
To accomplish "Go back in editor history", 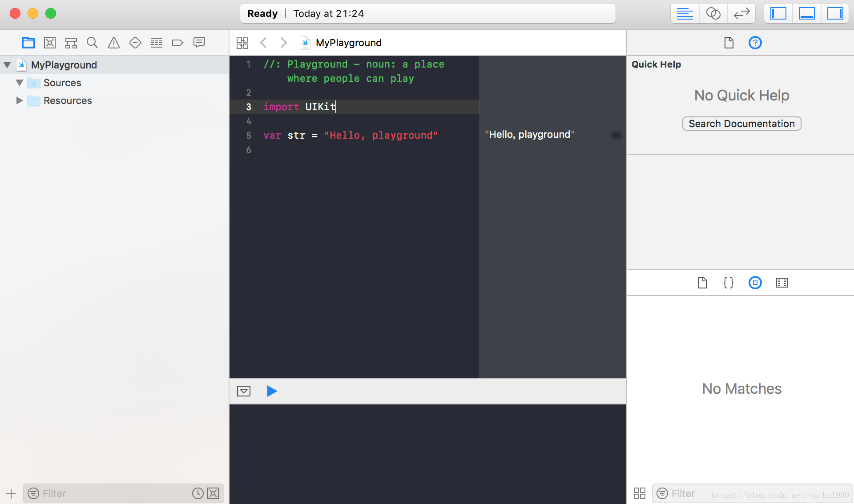I will click(x=263, y=43).
